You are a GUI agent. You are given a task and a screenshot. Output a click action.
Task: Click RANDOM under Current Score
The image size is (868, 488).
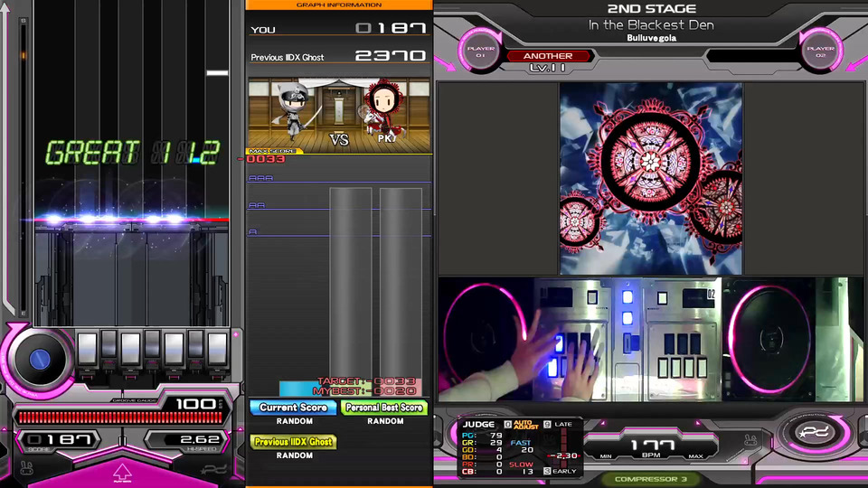coord(295,422)
